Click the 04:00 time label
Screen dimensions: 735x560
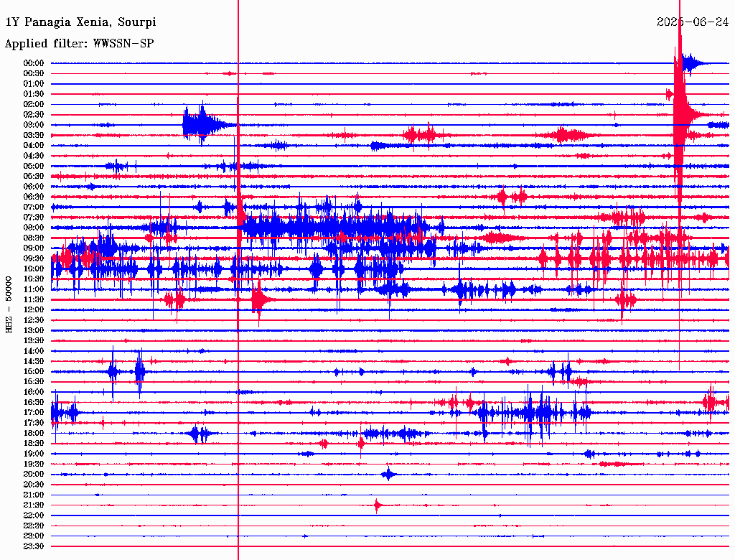click(34, 146)
